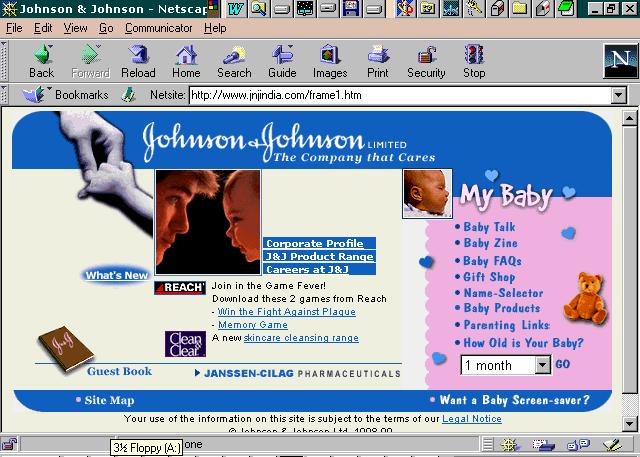Click the Netsite address field
The image size is (640, 457).
[398, 96]
